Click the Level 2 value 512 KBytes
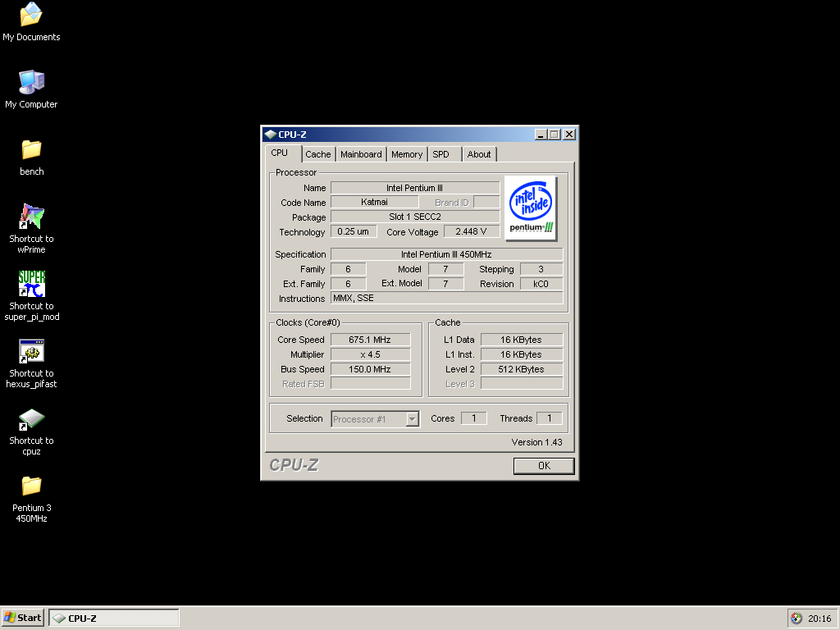The image size is (840, 630). (522, 369)
